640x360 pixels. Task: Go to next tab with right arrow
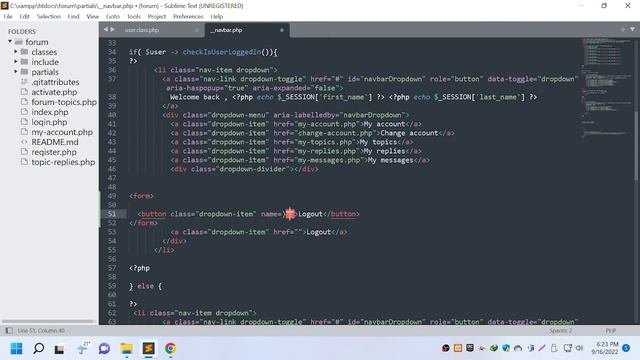coord(113,29)
